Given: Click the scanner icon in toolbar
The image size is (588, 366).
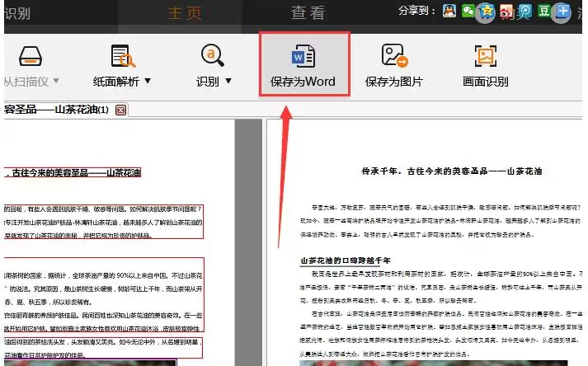Looking at the screenshot, I should click(31, 56).
